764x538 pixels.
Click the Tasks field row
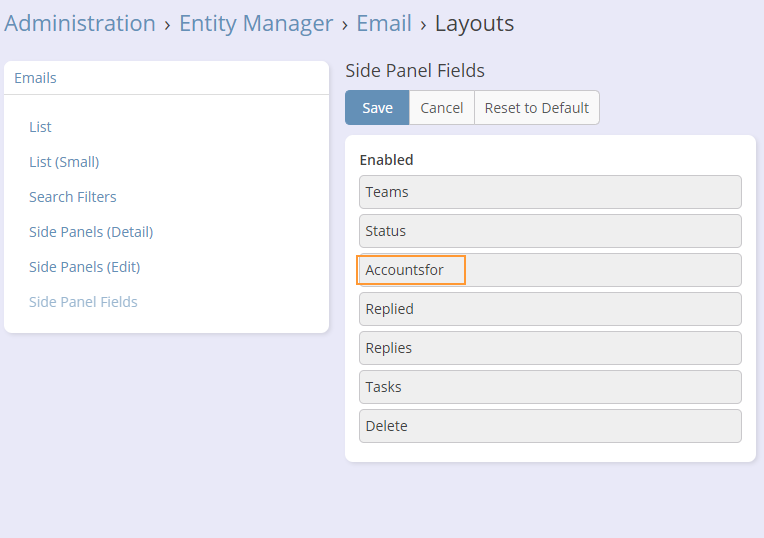(x=550, y=387)
